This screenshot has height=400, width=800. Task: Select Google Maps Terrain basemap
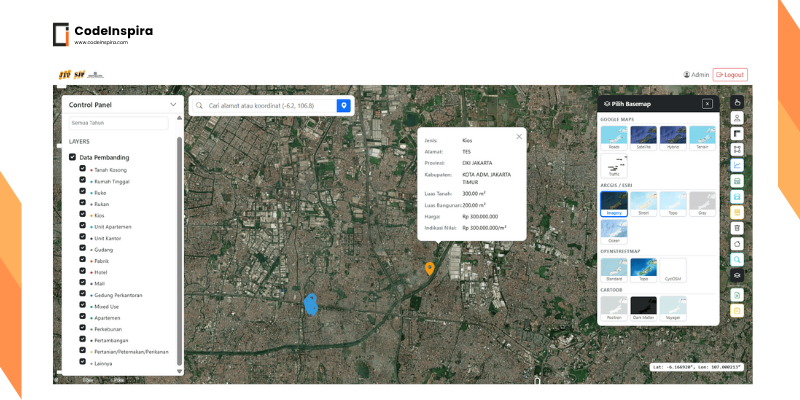tap(703, 138)
